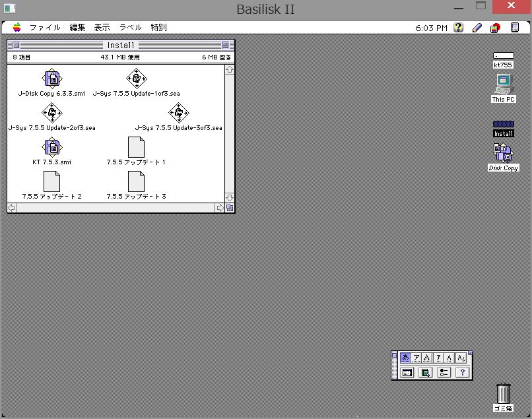Select J-Sys 7.5.5 Update-2of3.sea icon
The image size is (532, 419).
click(x=51, y=113)
